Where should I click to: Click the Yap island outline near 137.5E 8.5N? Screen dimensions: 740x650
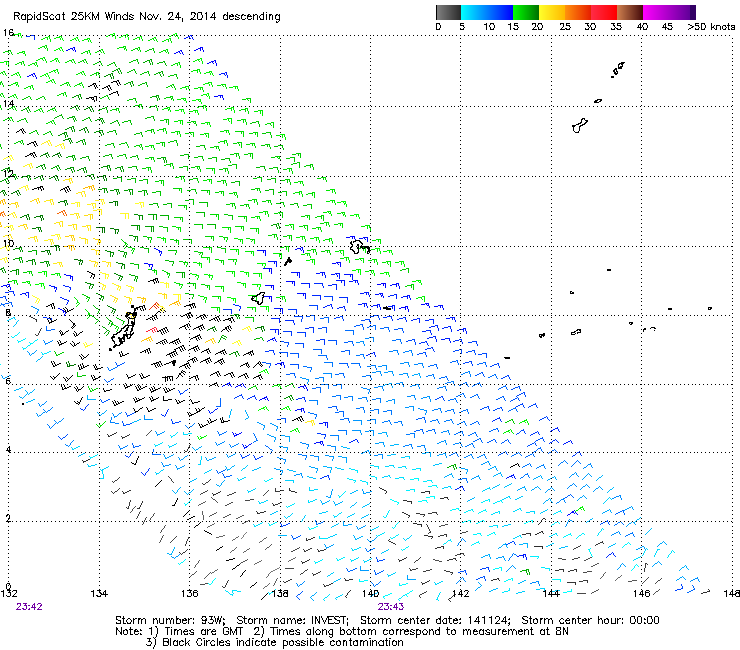(258, 298)
